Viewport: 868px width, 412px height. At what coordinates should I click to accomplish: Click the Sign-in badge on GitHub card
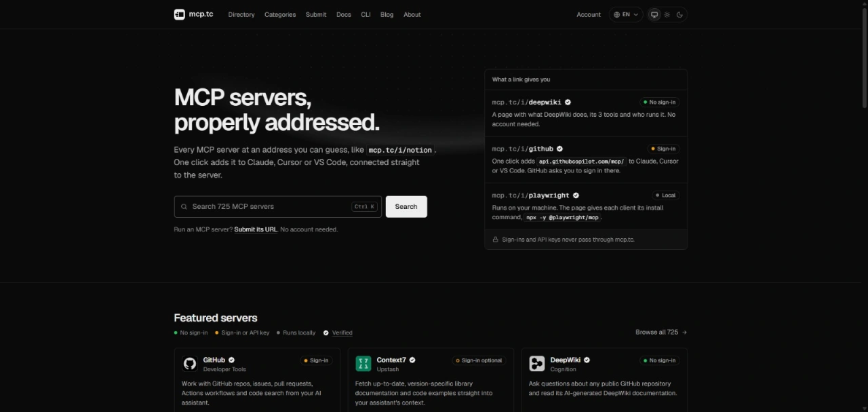317,360
